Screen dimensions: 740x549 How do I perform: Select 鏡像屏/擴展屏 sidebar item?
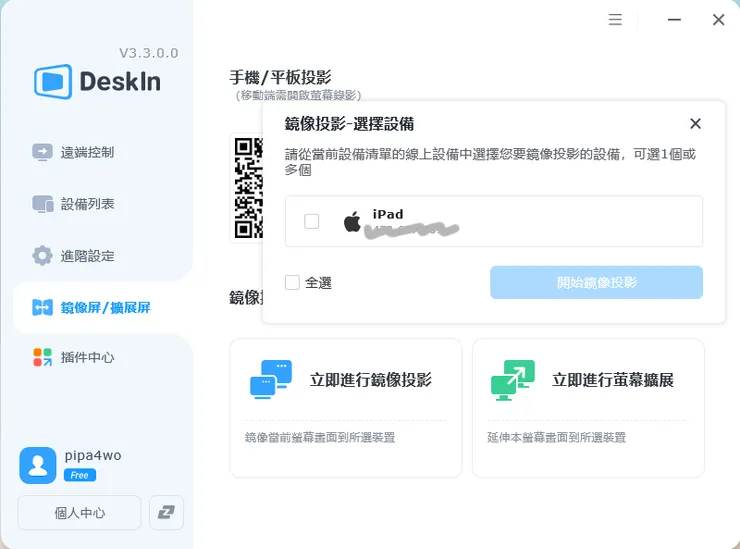[x=103, y=307]
